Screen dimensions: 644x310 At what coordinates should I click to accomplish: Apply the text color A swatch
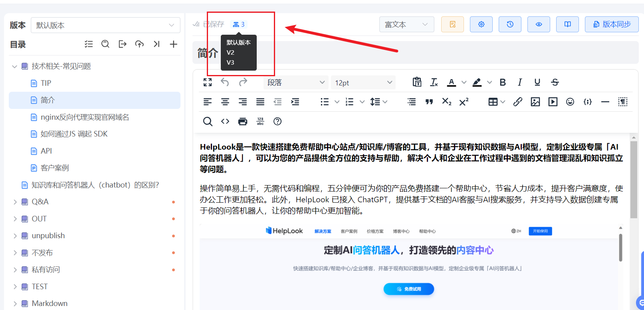click(452, 82)
